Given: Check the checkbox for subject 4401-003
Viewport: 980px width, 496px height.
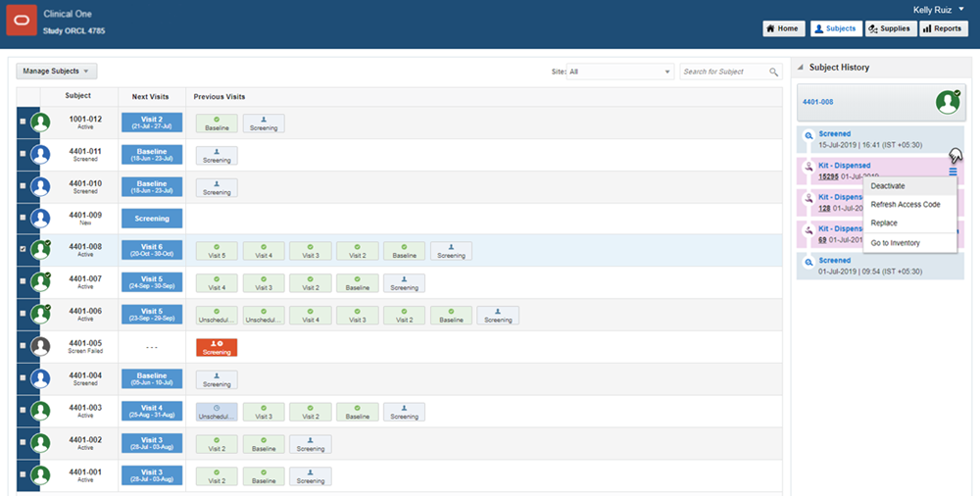Looking at the screenshot, I should click(x=24, y=410).
